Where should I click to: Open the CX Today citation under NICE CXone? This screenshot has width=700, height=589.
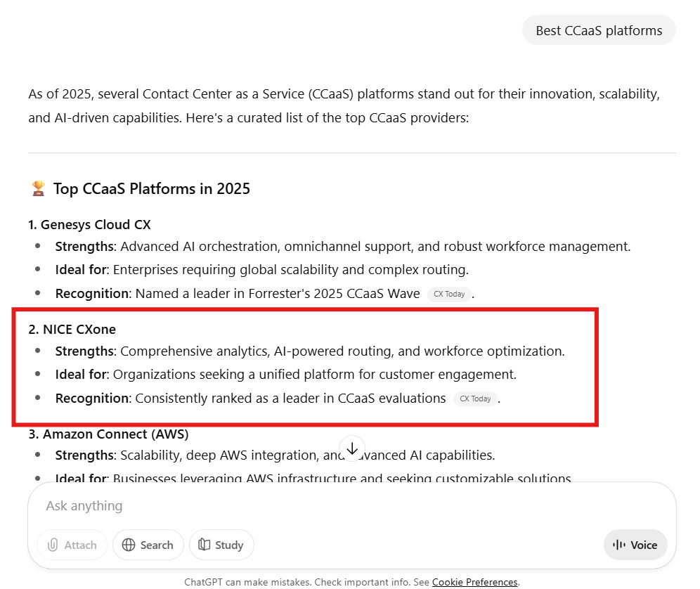475,399
